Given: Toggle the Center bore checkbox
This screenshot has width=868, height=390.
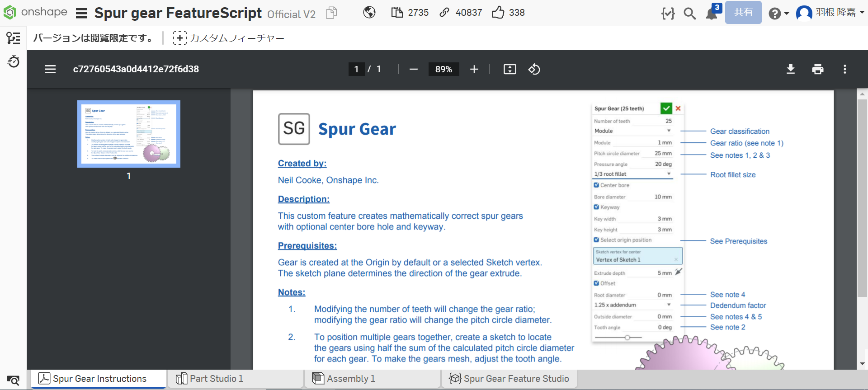Looking at the screenshot, I should [596, 185].
